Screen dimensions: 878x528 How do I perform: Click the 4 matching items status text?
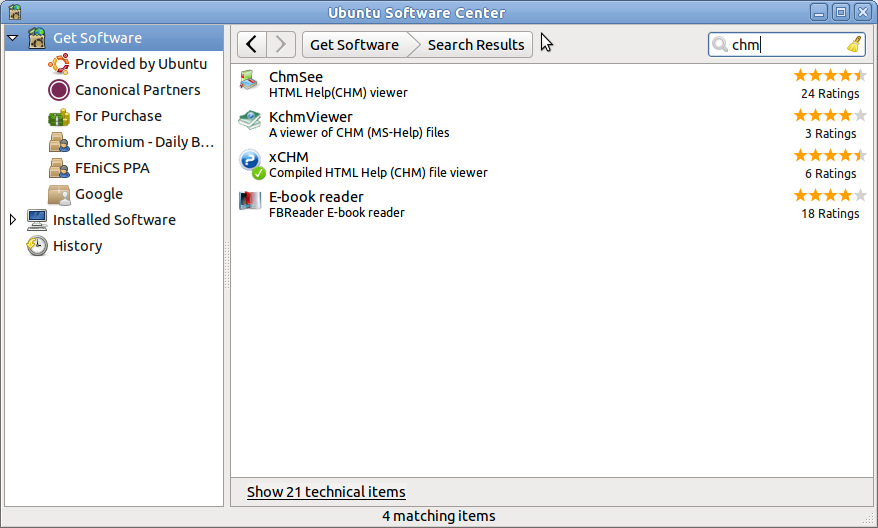439,516
